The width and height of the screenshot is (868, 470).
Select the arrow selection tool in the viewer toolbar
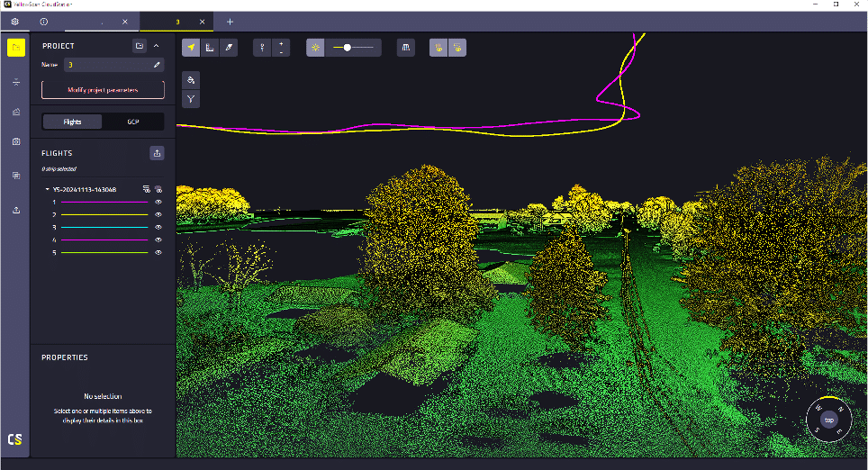[192, 48]
